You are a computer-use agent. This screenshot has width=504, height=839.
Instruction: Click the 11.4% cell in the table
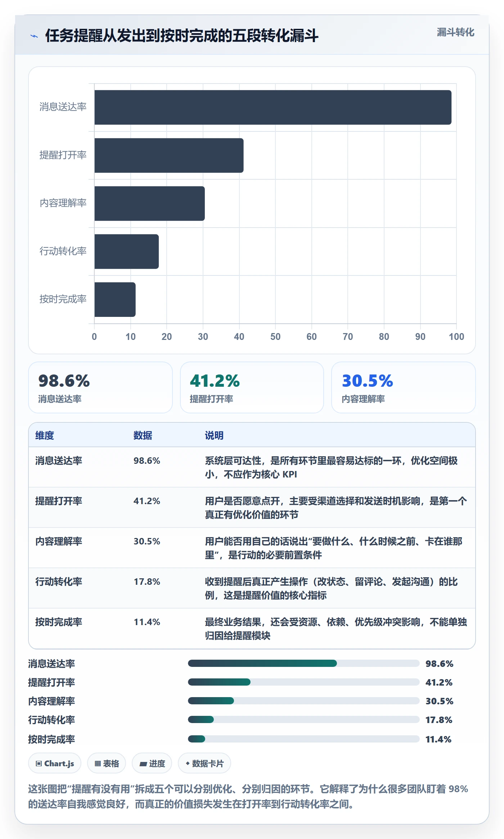[147, 622]
